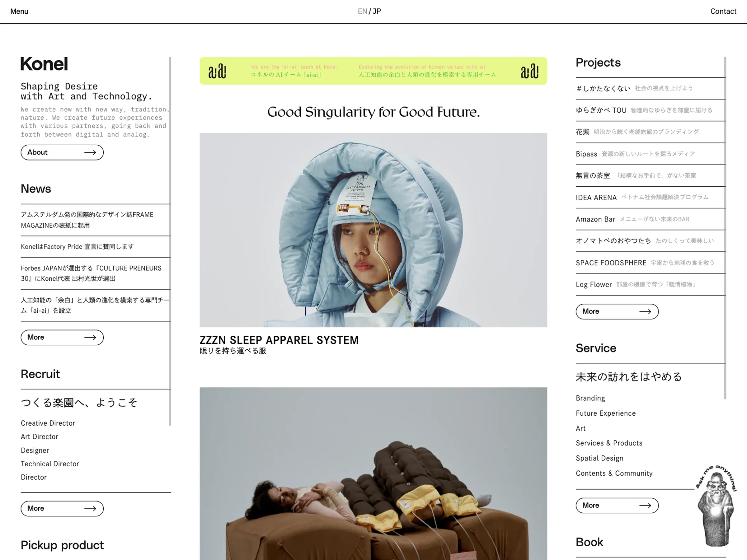
Task: Open the Menu in the top bar
Action: pyautogui.click(x=19, y=12)
